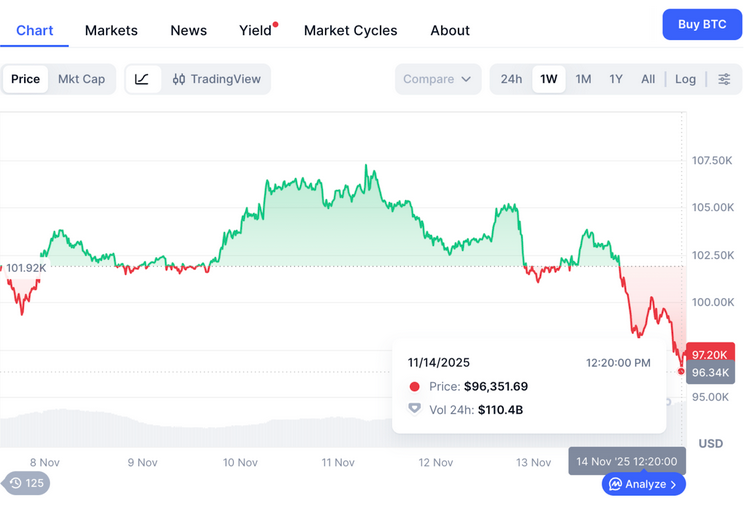Select the All time range

[648, 79]
